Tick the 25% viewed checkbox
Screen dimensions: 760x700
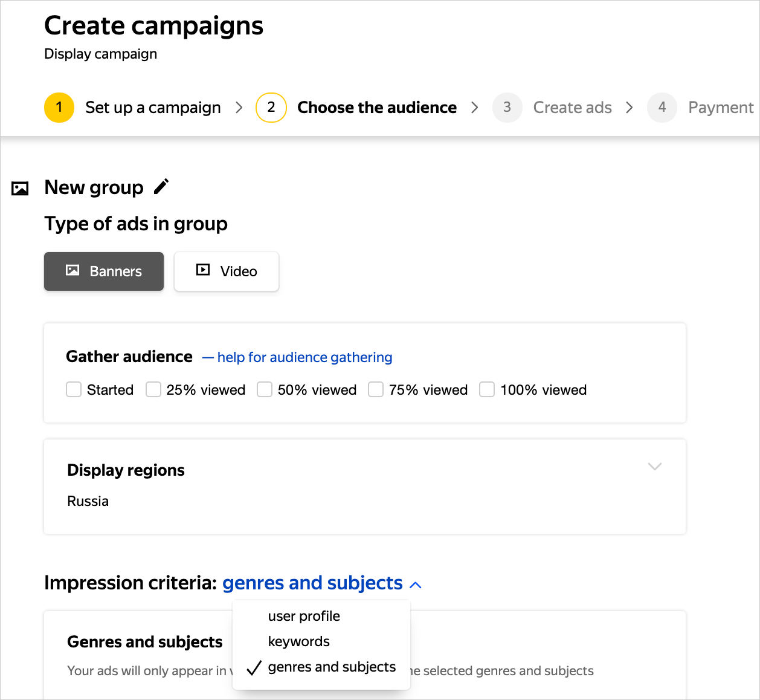[153, 390]
